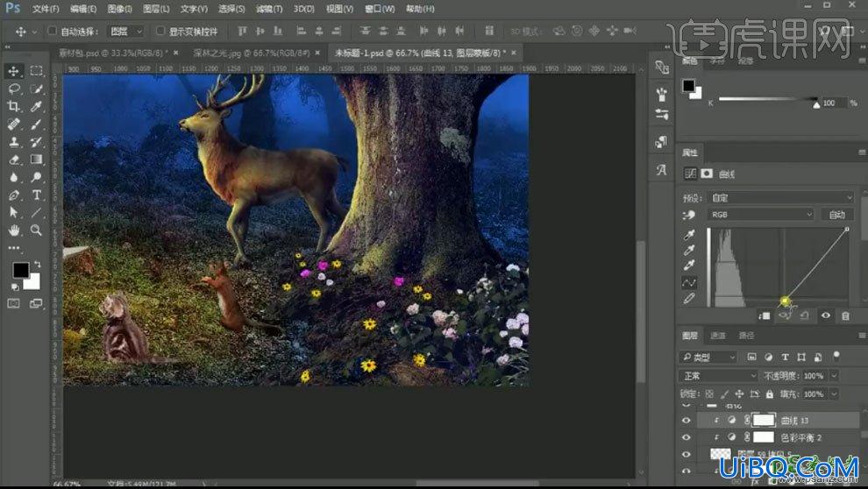Select the Lasso tool

point(13,89)
